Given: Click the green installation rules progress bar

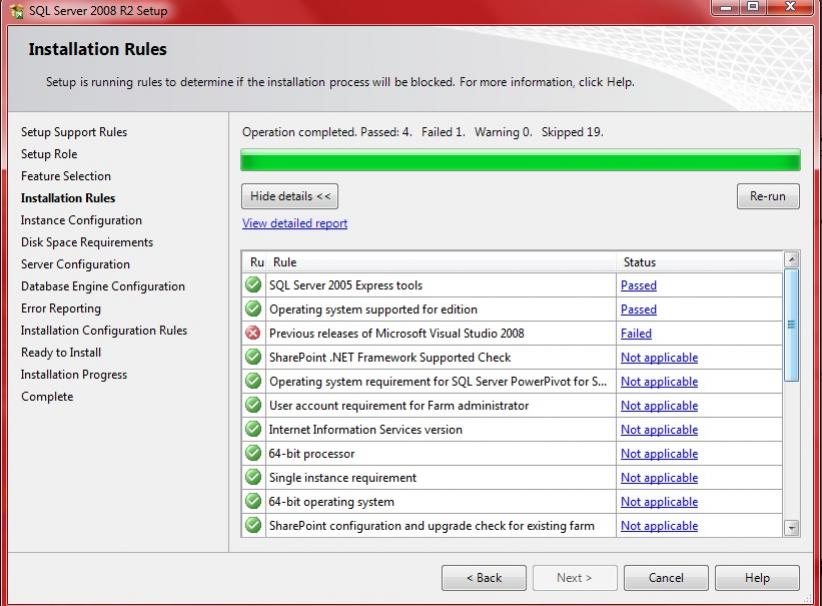Looking at the screenshot, I should [521, 160].
